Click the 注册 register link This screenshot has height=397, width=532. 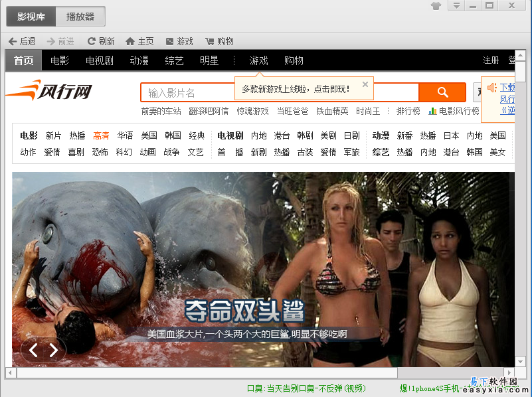491,60
